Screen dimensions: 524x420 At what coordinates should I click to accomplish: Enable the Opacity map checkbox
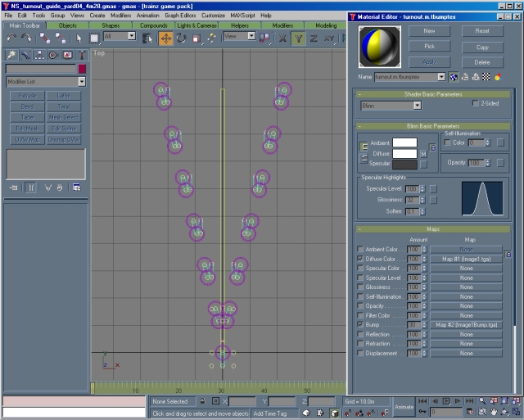coord(360,305)
